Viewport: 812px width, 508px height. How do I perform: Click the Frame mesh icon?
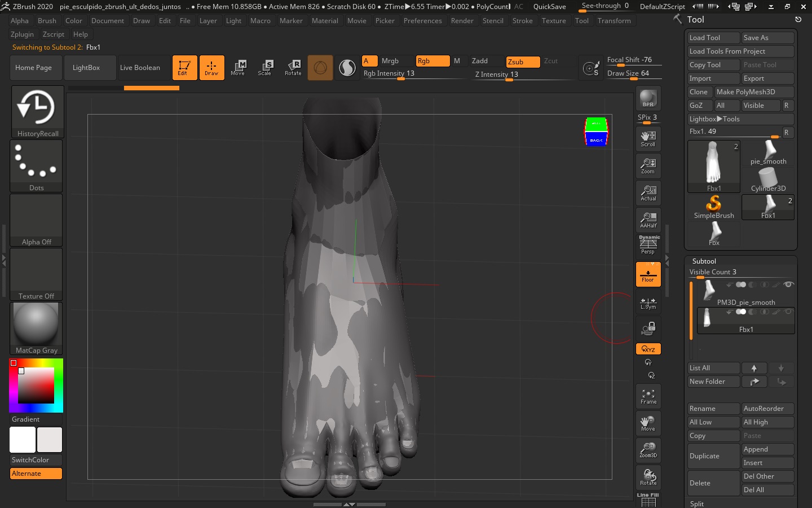click(648, 396)
